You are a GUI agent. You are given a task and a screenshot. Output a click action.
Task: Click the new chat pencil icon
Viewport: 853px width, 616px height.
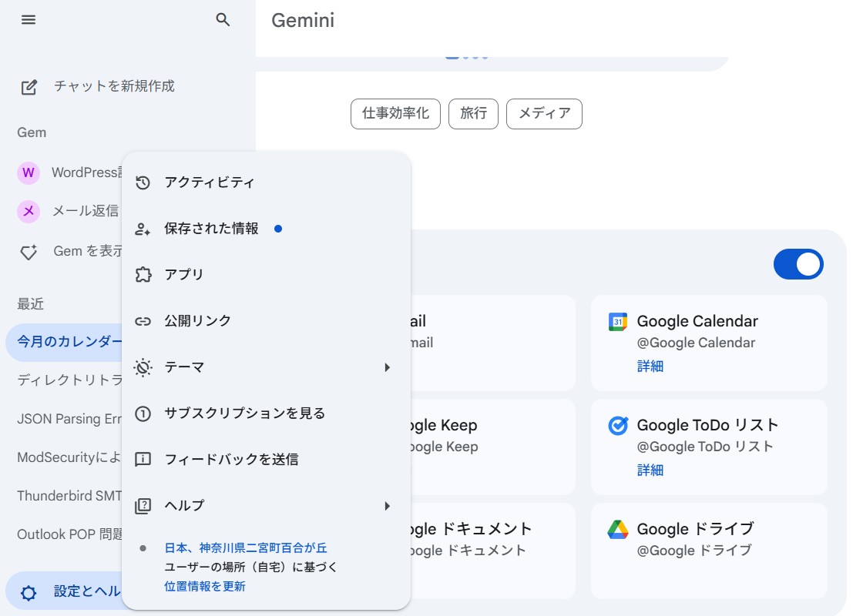(29, 87)
